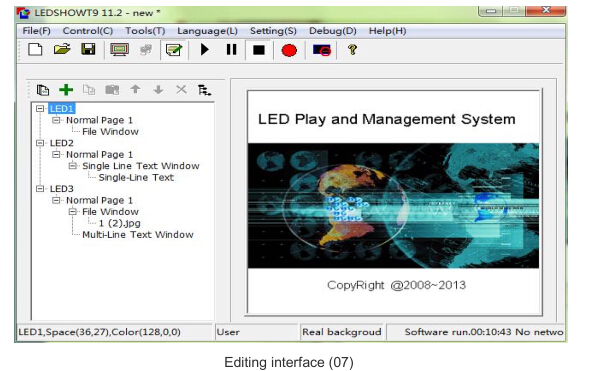
Task: Collapse the Single Line Text Window node
Action: click(72, 166)
